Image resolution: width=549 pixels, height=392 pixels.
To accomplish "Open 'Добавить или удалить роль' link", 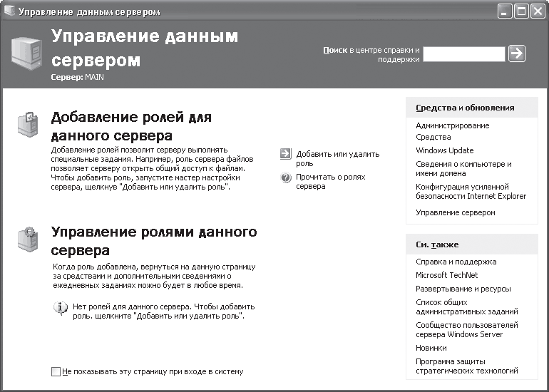I will 337,158.
